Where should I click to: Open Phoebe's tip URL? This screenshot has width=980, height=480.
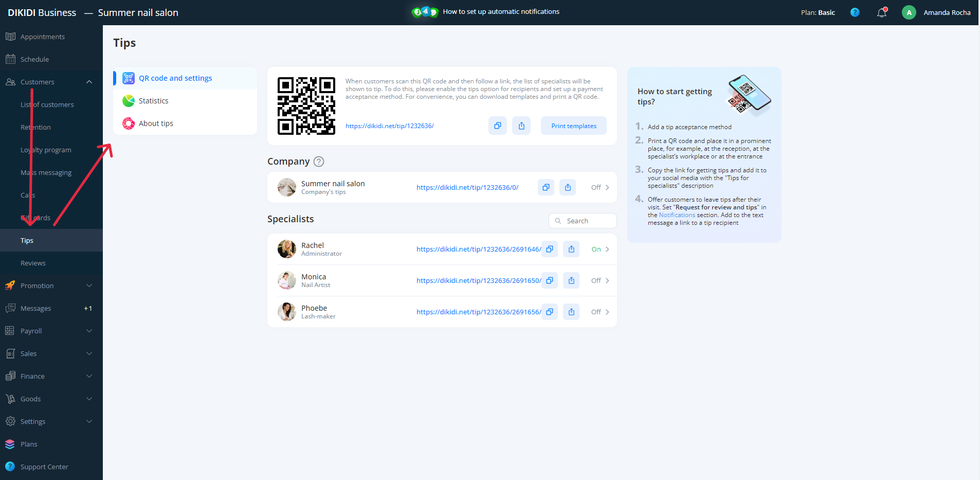pyautogui.click(x=479, y=312)
